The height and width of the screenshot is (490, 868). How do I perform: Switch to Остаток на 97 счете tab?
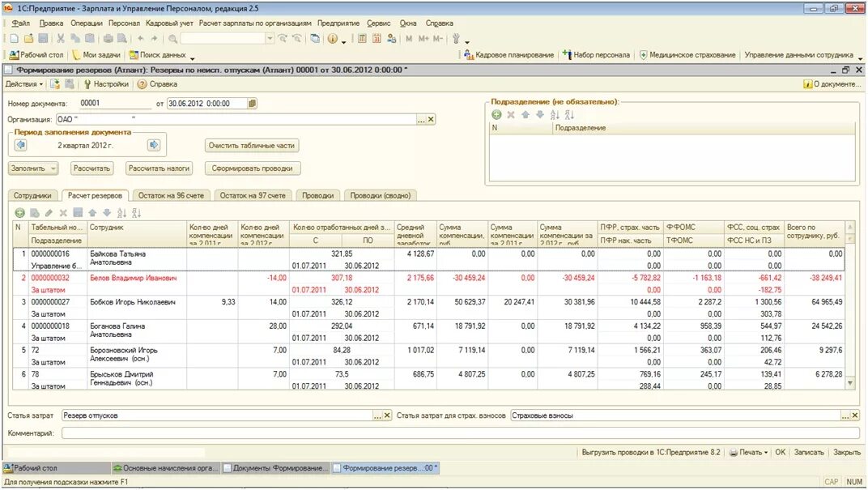[253, 195]
